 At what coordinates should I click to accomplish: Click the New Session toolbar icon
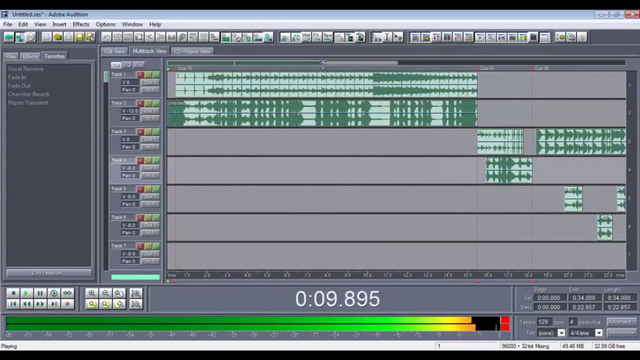tap(47, 38)
